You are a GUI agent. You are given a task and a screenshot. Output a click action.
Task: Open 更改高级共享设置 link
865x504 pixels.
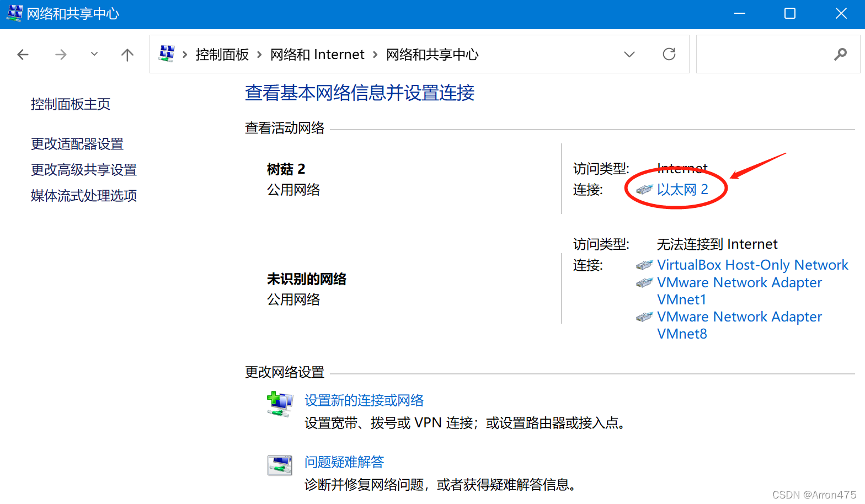coord(84,170)
